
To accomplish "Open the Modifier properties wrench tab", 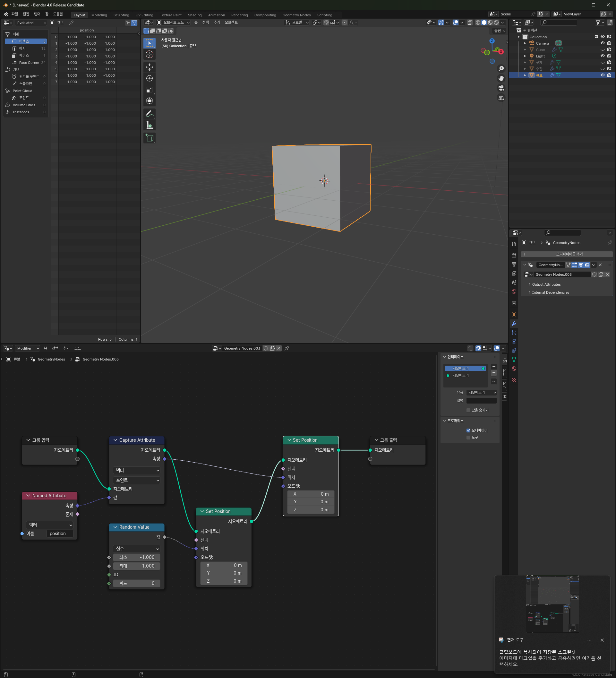I will point(514,324).
